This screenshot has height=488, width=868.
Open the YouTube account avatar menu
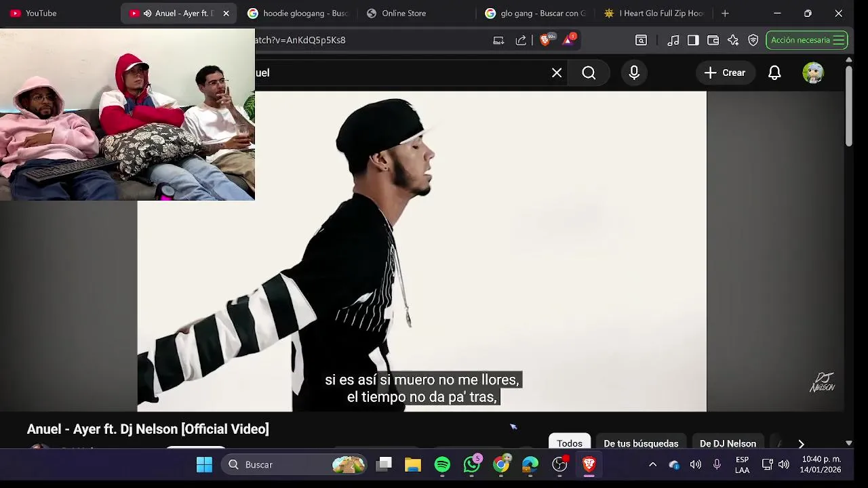tap(813, 73)
